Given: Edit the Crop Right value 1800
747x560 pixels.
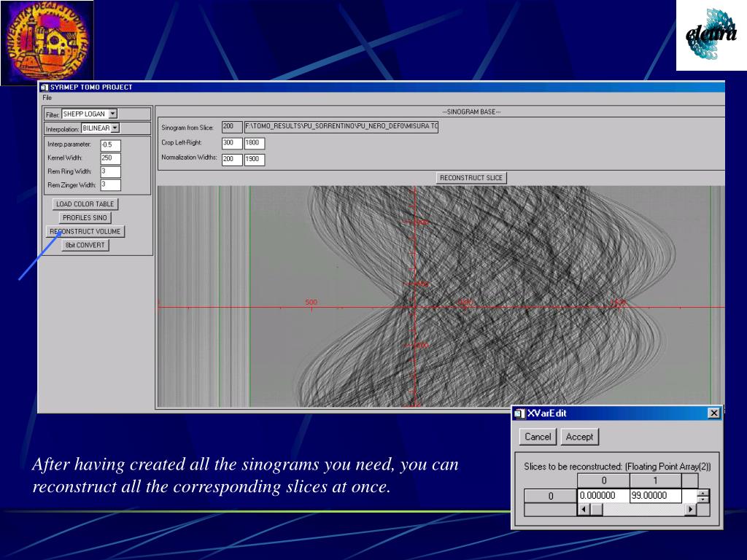Looking at the screenshot, I should pos(255,144).
